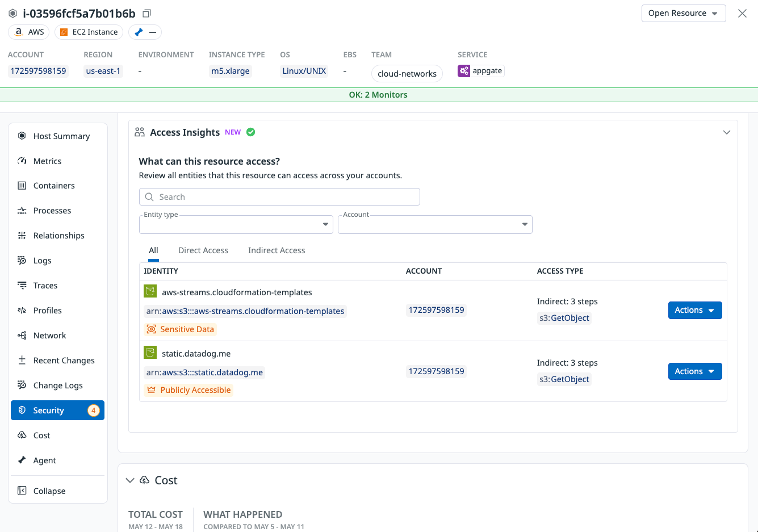The image size is (758, 532).
Task: Open Actions for static.datadog.me bucket
Action: (x=694, y=371)
